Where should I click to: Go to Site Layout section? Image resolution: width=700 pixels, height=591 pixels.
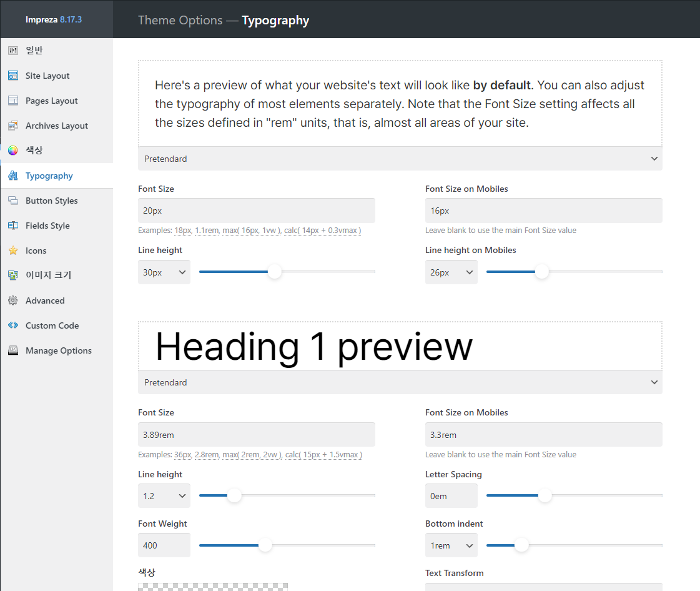coord(57,76)
